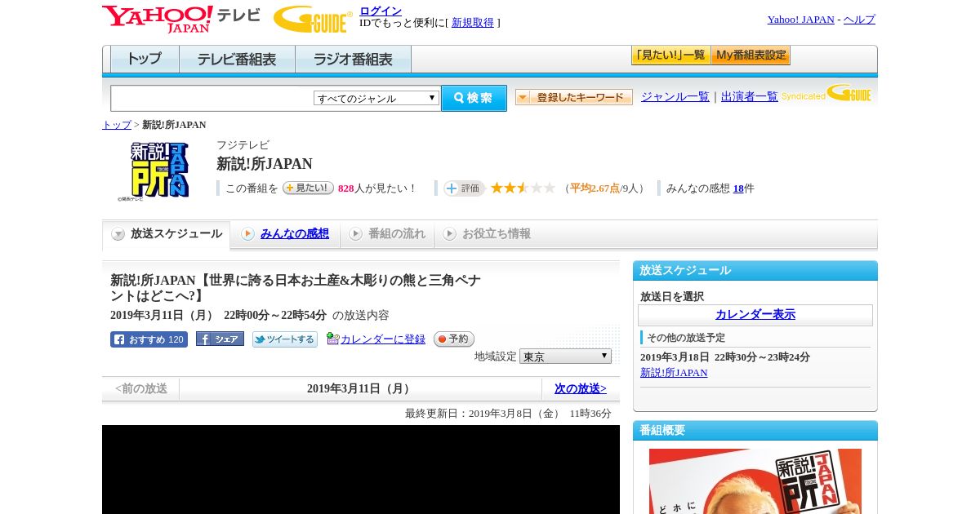
Task: Click the black video player area
Action: [361, 469]
